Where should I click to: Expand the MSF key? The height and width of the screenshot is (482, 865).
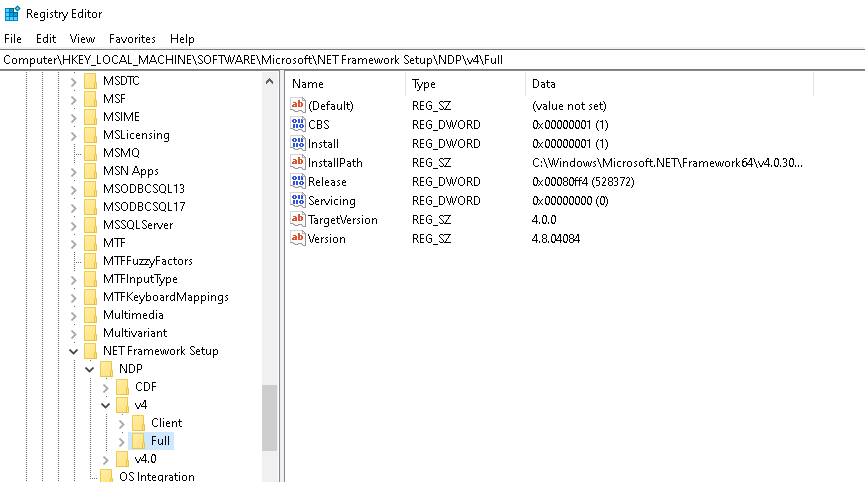(73, 100)
